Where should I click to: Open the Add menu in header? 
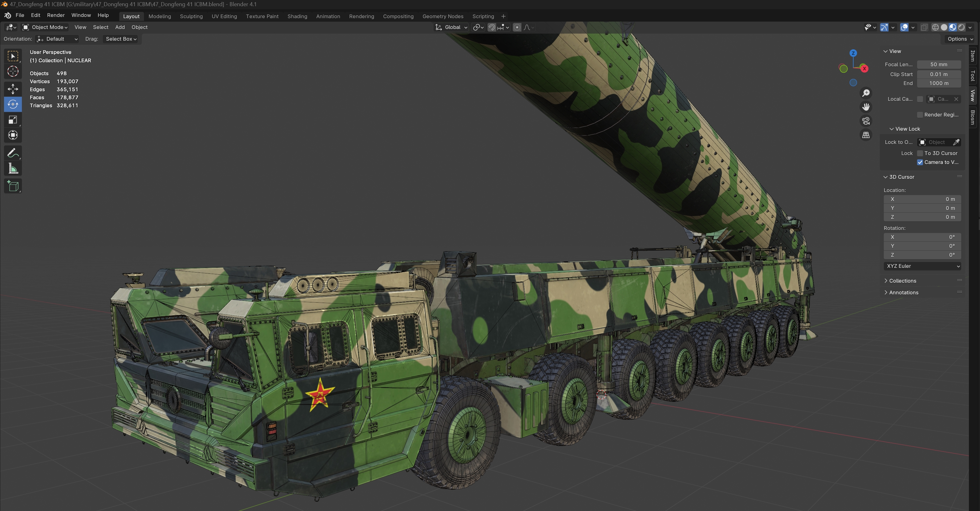[120, 27]
